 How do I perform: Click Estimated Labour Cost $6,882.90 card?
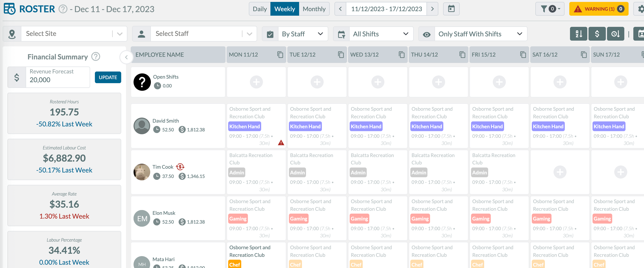coord(64,160)
